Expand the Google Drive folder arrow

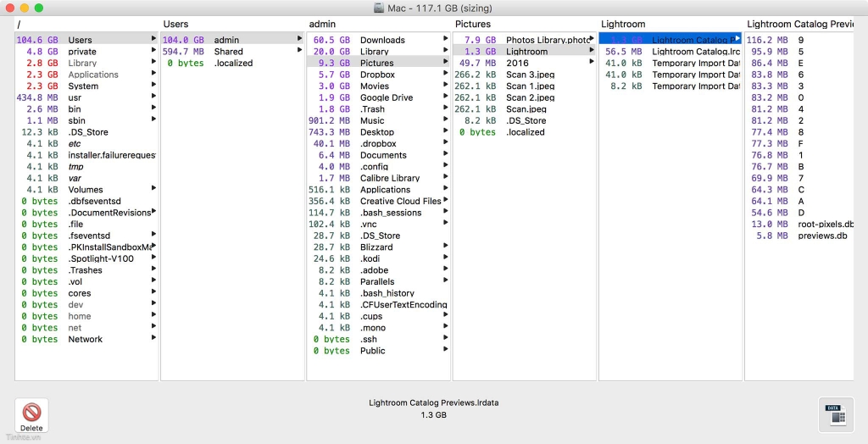pos(445,96)
